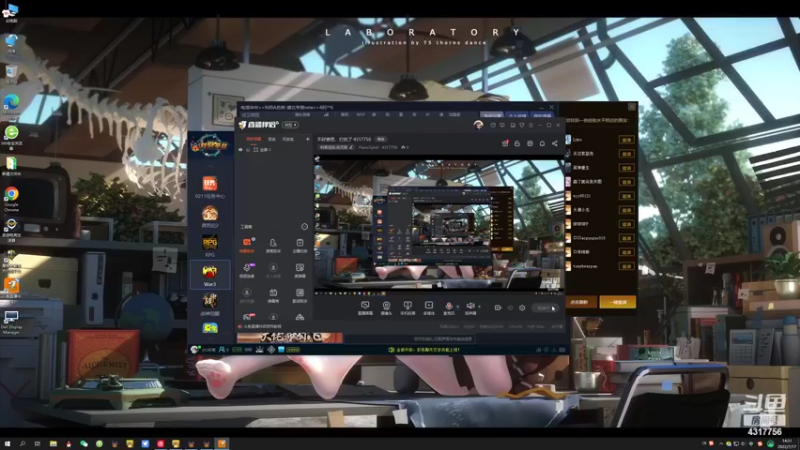Toggle the eye visibility icon for the fullscreen source

tap(241, 150)
